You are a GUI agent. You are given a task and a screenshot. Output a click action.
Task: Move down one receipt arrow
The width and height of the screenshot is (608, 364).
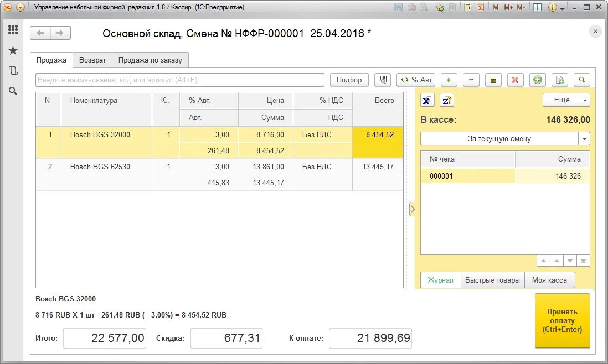(x=570, y=261)
